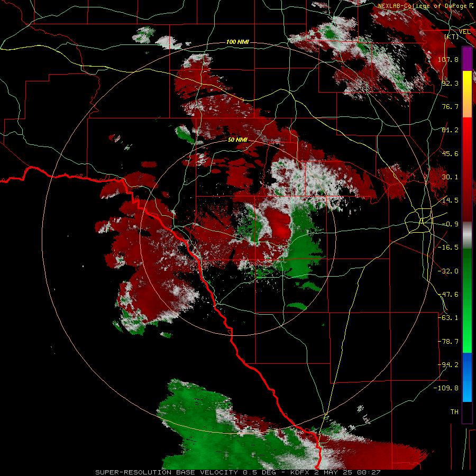Click the gray zero-velocity segment of the color bar
The height and width of the screenshot is (476, 476).
click(x=467, y=235)
